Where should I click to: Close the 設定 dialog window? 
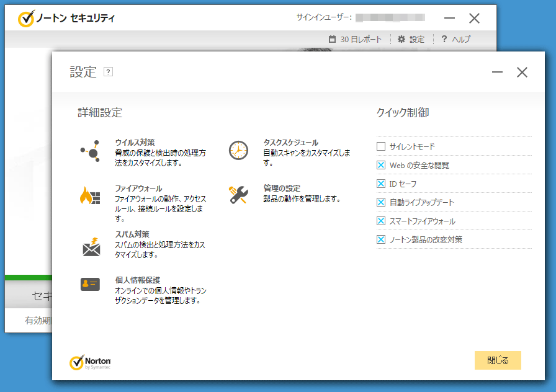pos(522,73)
